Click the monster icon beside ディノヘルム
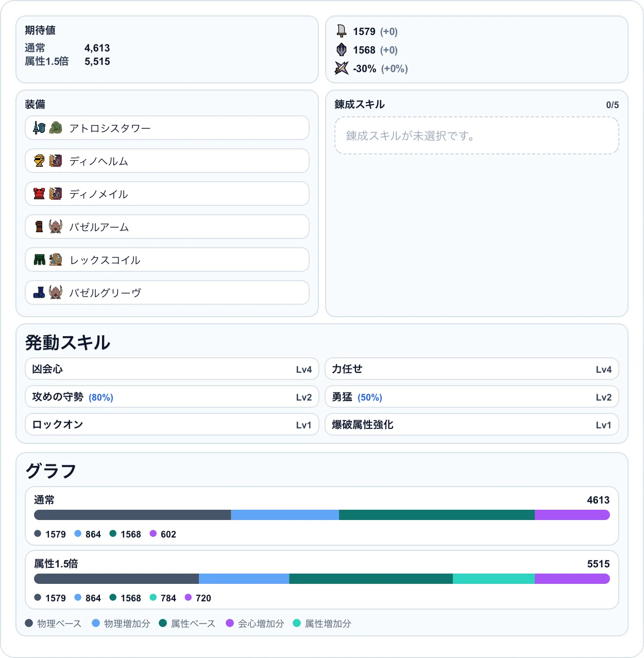644x658 pixels. (x=56, y=161)
